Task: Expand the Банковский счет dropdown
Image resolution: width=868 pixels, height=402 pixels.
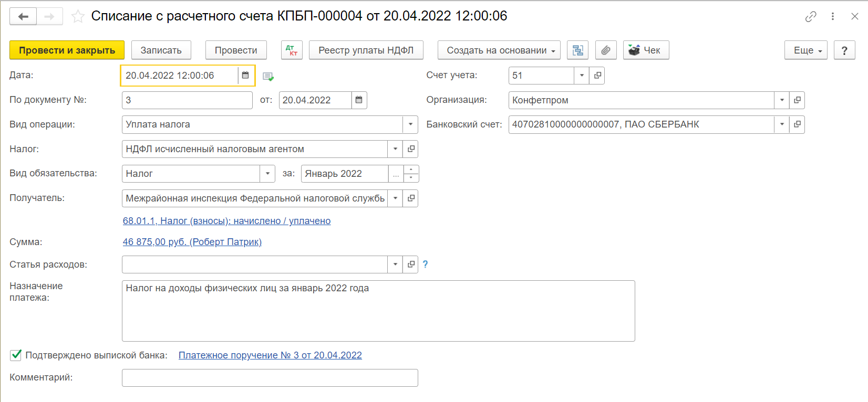Action: pyautogui.click(x=781, y=125)
